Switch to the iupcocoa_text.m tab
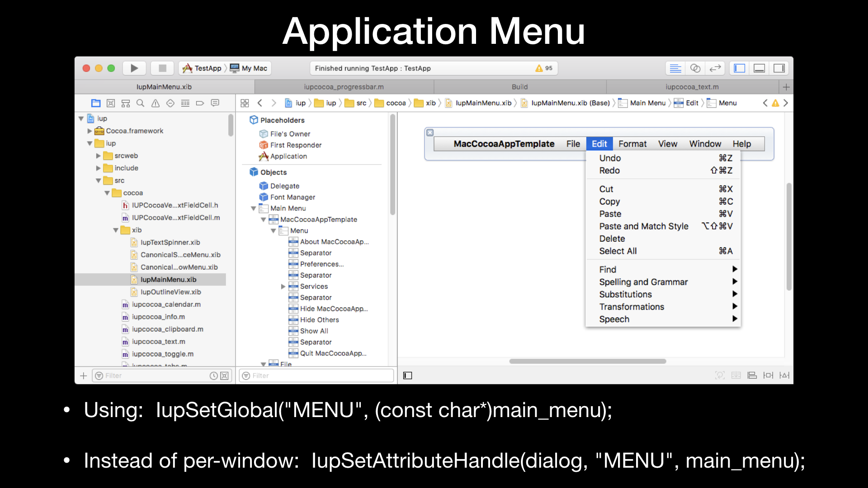This screenshot has width=868, height=488. tap(692, 87)
